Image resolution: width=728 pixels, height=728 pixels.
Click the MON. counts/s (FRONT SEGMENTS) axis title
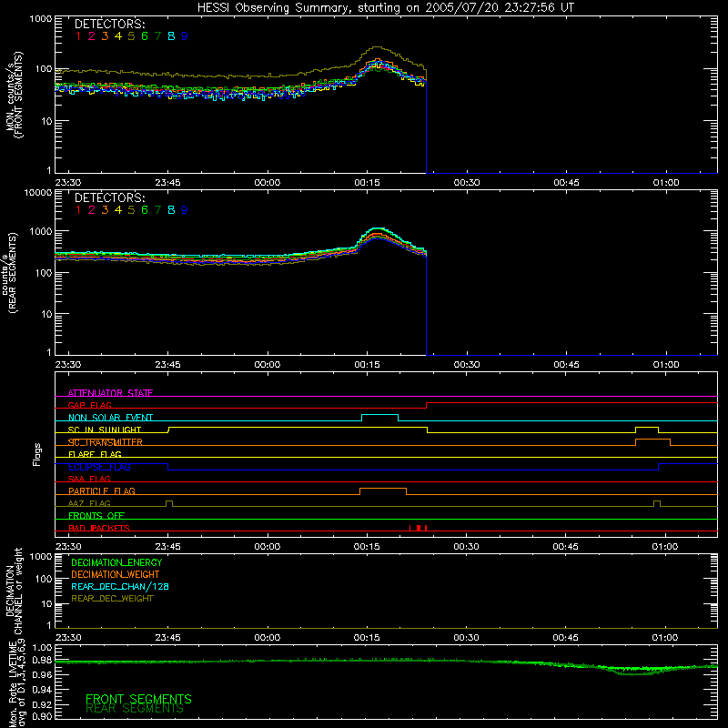pos(14,95)
